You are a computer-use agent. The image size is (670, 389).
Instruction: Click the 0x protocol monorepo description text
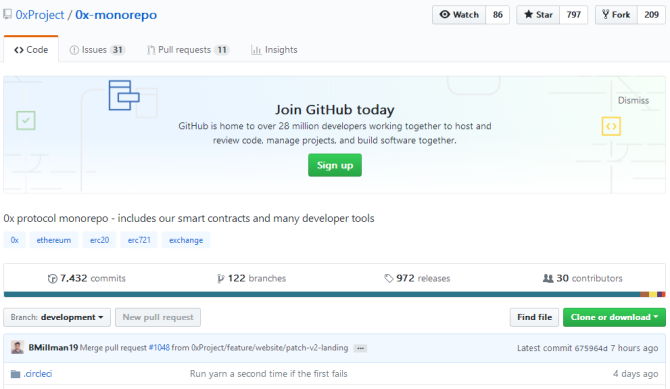pos(189,218)
